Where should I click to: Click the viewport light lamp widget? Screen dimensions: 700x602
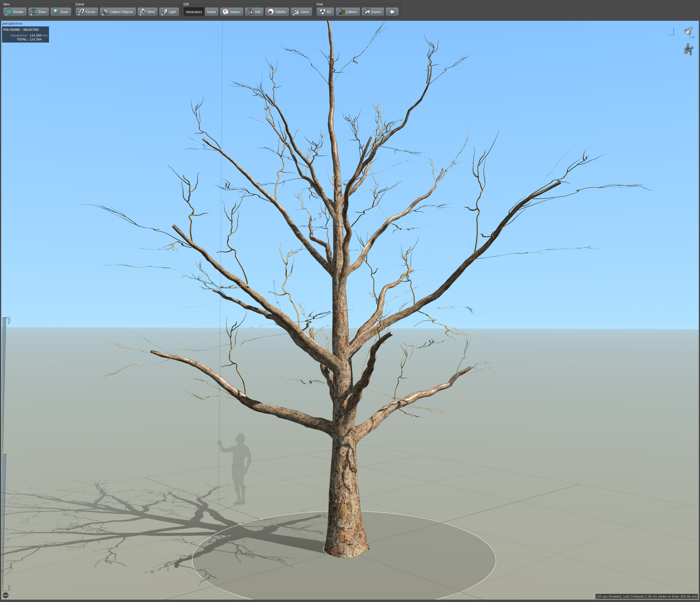pos(688,31)
